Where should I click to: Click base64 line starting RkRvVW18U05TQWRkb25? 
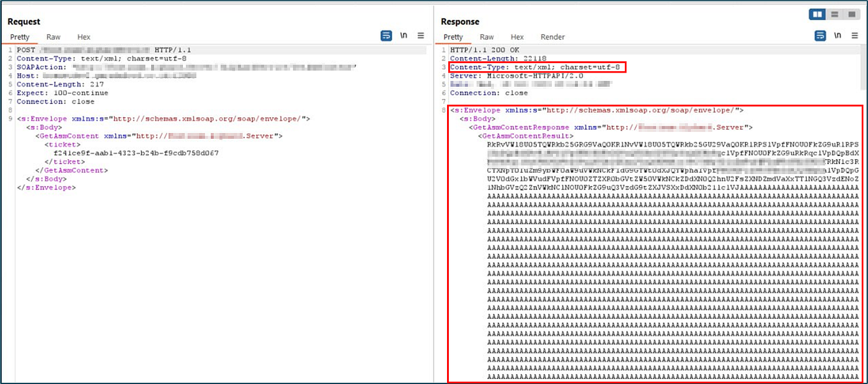point(673,144)
